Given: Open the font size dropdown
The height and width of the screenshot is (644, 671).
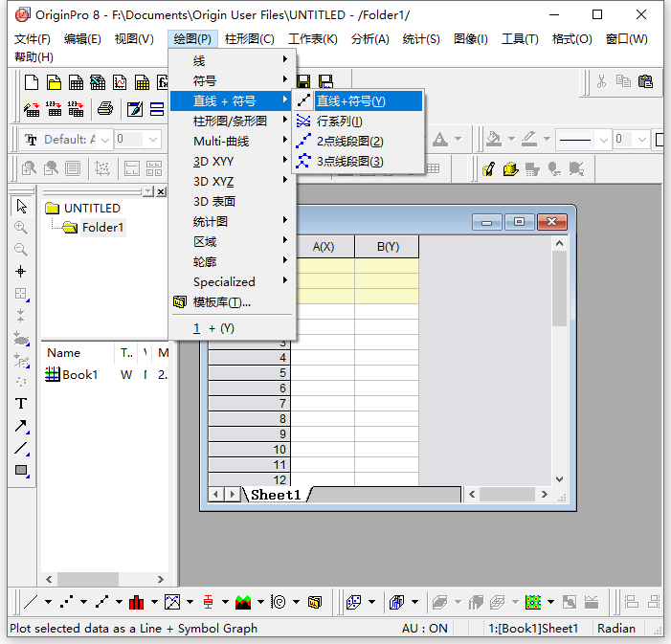Looking at the screenshot, I should coord(153,140).
